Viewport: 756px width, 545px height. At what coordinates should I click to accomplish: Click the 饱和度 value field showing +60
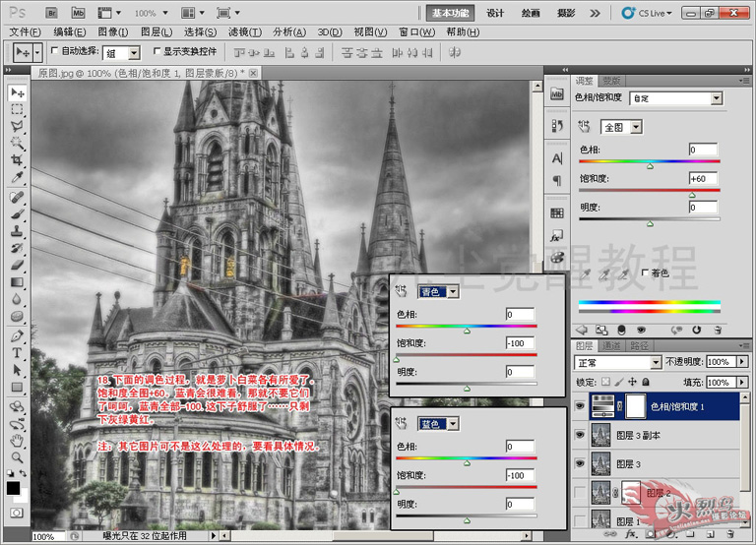point(703,179)
